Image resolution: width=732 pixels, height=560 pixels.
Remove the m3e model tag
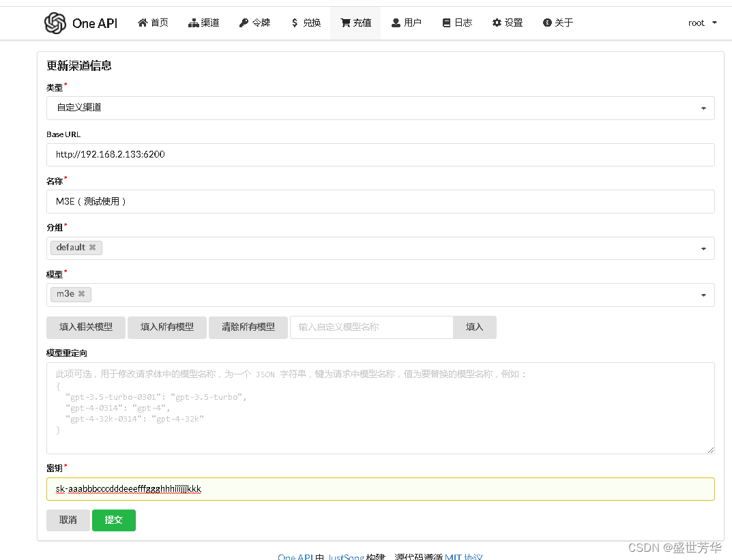click(x=82, y=294)
